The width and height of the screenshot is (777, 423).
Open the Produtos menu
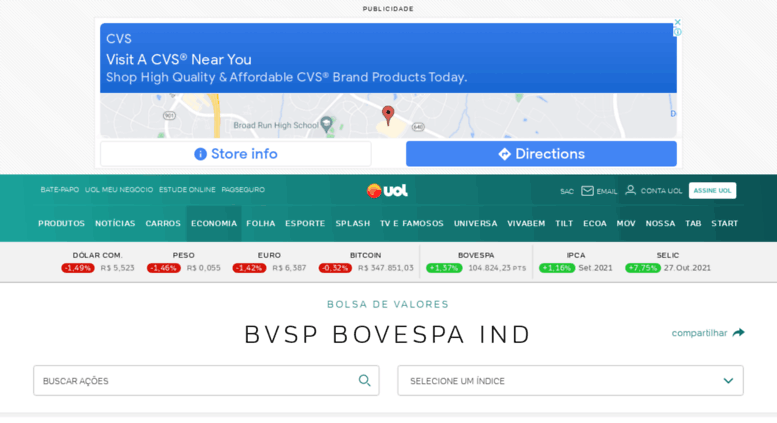61,223
